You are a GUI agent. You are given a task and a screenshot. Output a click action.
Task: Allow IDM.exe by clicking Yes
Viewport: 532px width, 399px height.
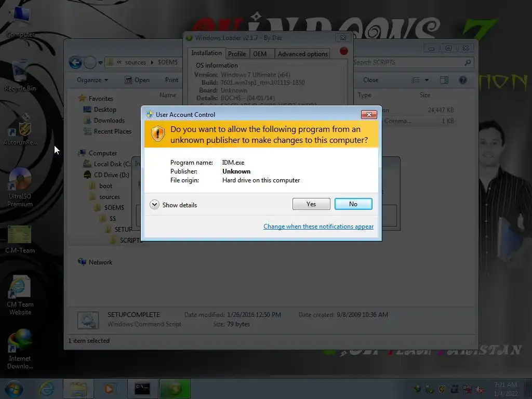click(x=311, y=204)
